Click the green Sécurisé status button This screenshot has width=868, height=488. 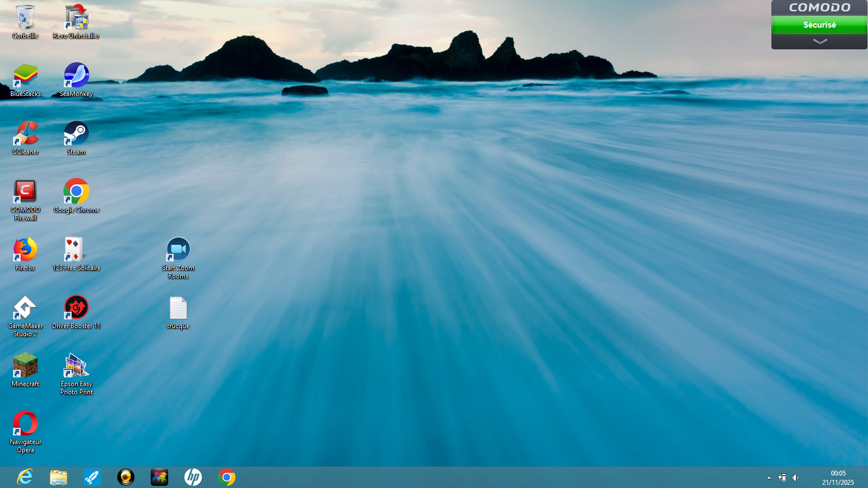(x=819, y=25)
